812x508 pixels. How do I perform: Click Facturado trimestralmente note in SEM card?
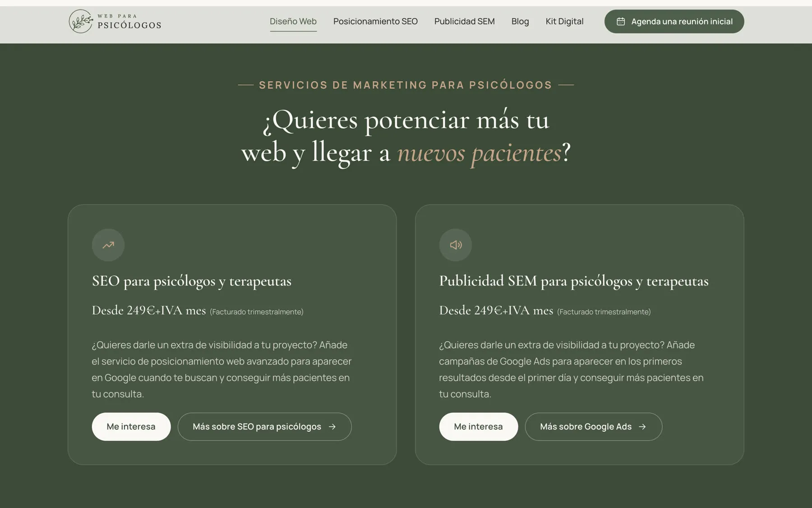(x=604, y=312)
